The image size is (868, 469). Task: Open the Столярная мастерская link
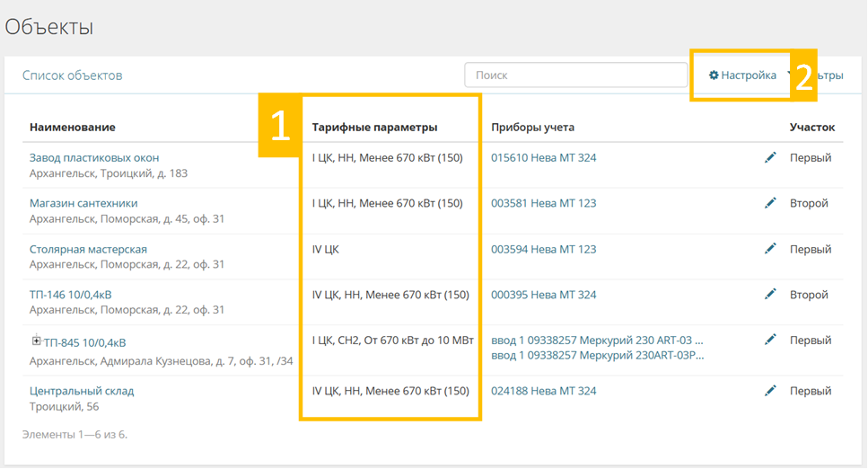pyautogui.click(x=88, y=249)
